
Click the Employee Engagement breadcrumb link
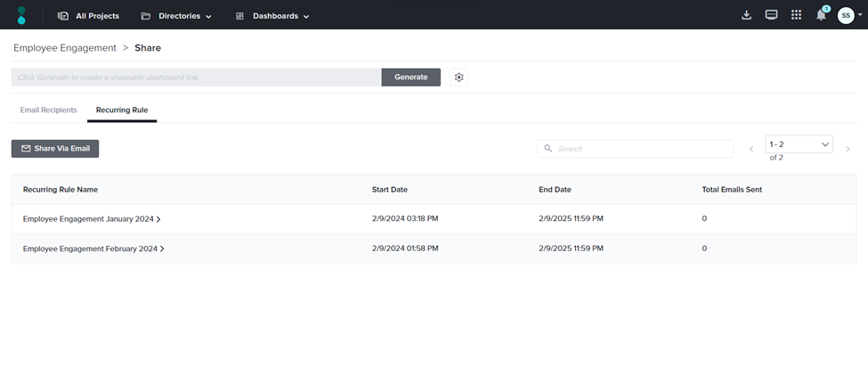tap(65, 48)
